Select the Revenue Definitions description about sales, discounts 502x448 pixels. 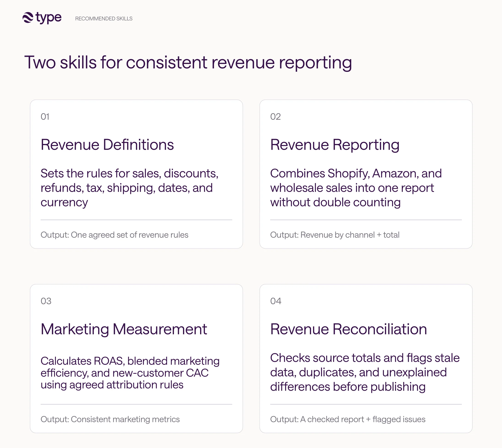coord(129,188)
